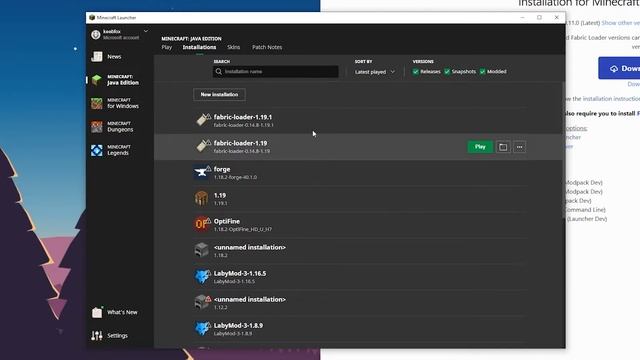640x360 pixels.
Task: Click the green Play button
Action: [480, 147]
